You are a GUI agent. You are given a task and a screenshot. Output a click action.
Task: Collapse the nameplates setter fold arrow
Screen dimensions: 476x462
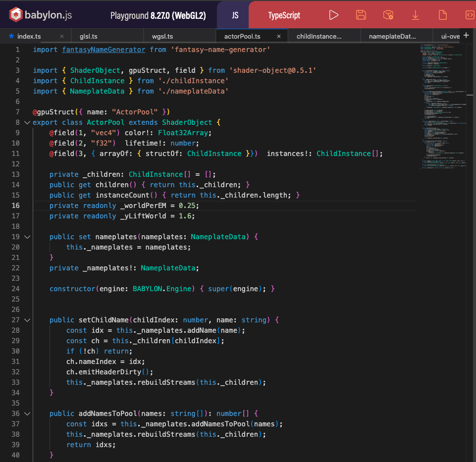click(27, 237)
